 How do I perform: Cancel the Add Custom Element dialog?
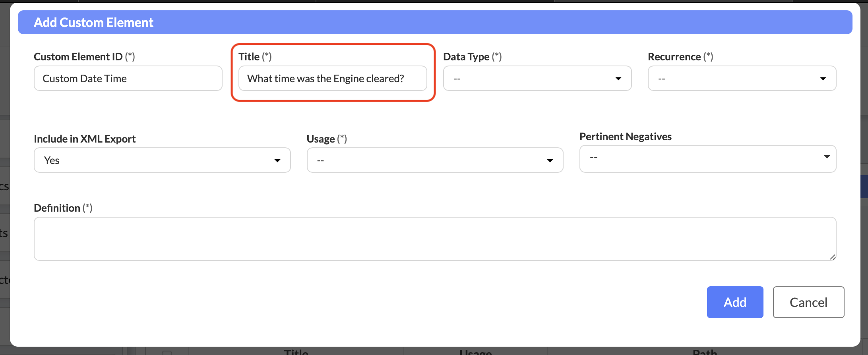(808, 302)
